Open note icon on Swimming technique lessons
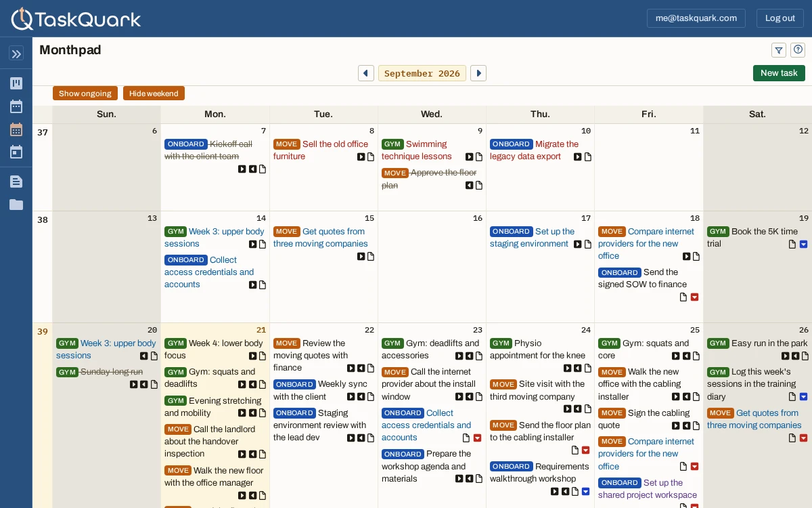 click(x=479, y=157)
